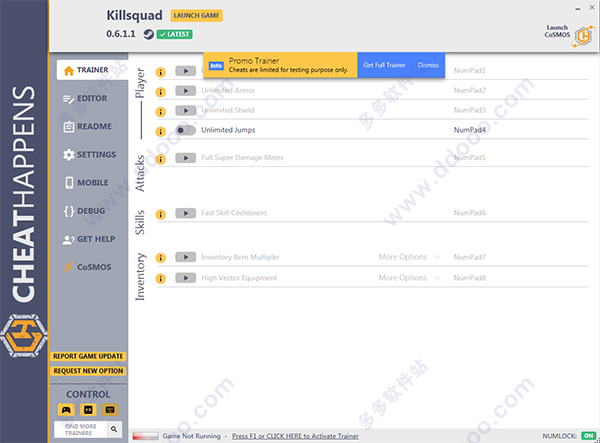The height and width of the screenshot is (443, 600).
Task: Expand More Options for High Vector Equipment
Action: pyautogui.click(x=409, y=278)
